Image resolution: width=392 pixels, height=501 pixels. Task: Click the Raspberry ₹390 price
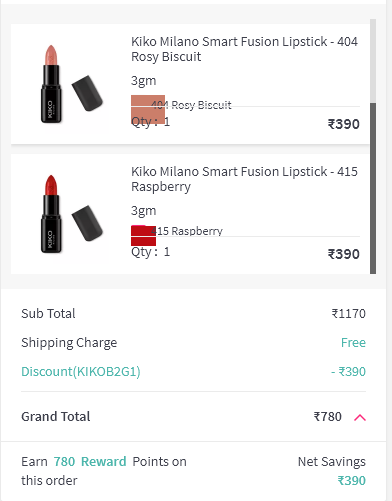(x=344, y=254)
